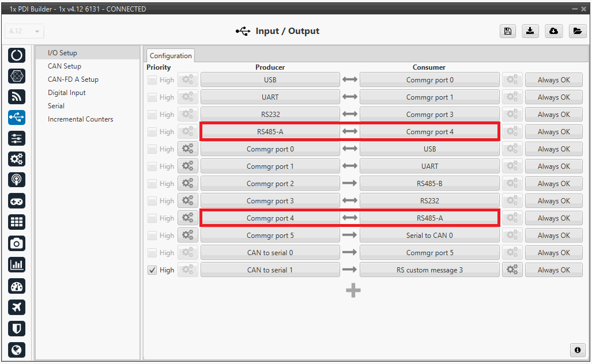
Task: Tick High priority checkbox for Commgr port 4 producer
Action: point(152,218)
